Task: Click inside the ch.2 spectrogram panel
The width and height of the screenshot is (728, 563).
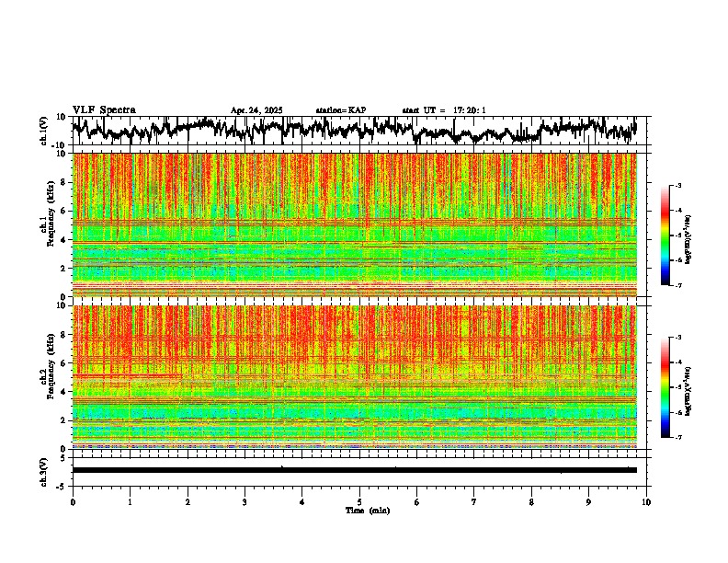Action: point(355,377)
